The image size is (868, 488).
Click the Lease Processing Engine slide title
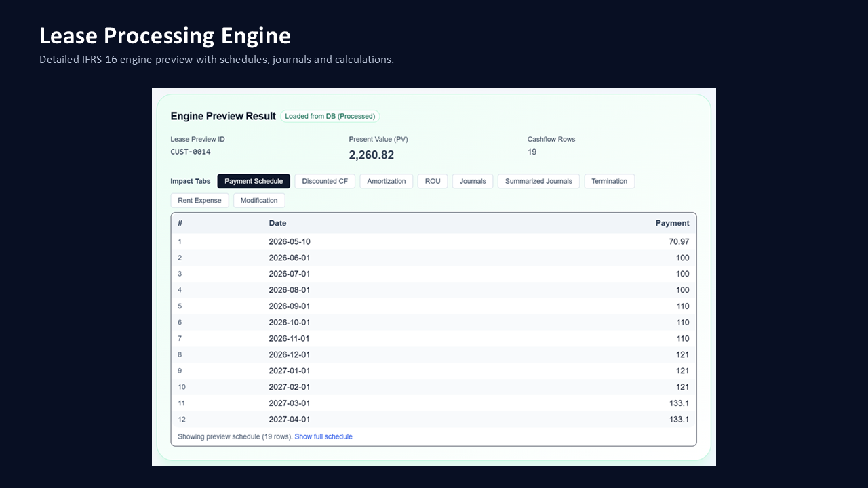(x=165, y=35)
